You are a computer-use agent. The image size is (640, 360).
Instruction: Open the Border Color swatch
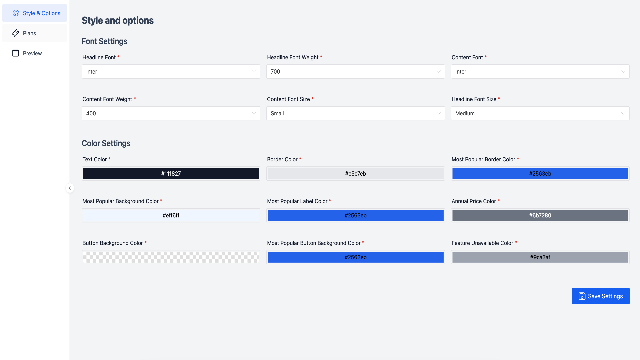coord(355,173)
